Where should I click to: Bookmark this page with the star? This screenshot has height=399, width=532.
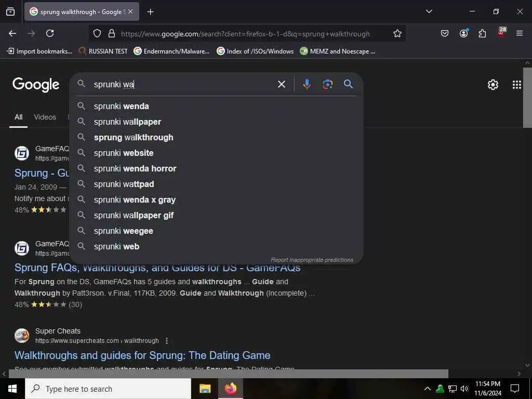[x=397, y=34]
